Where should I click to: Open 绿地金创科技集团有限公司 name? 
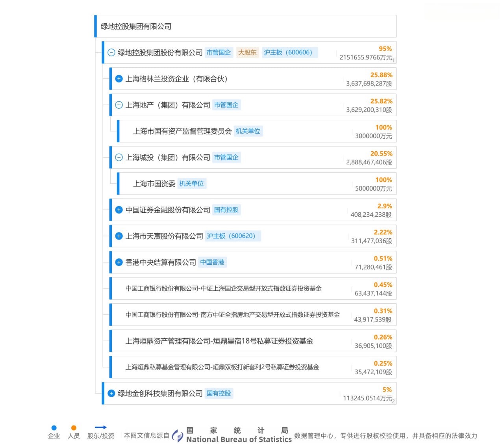click(160, 393)
